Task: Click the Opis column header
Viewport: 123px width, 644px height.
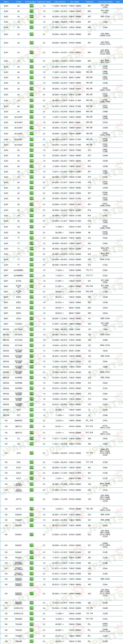Action: click(x=118, y=2)
